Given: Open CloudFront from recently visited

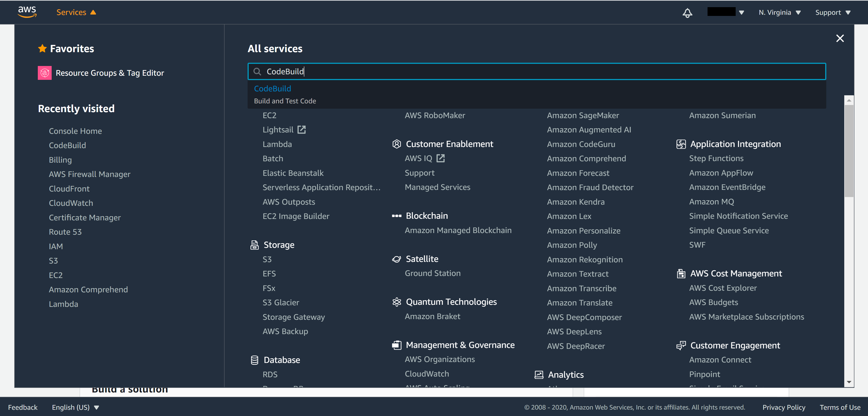Looking at the screenshot, I should (x=69, y=189).
